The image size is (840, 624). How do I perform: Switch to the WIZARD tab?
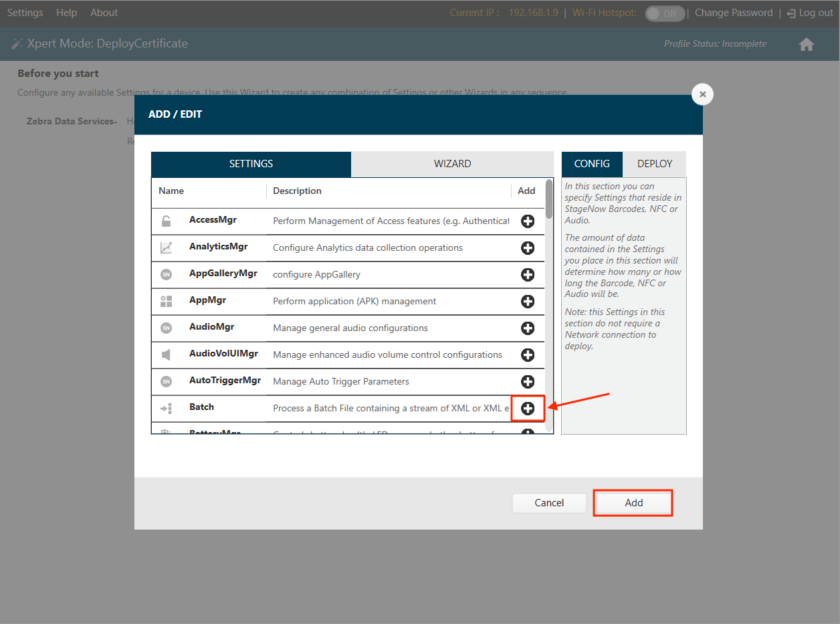(x=452, y=164)
